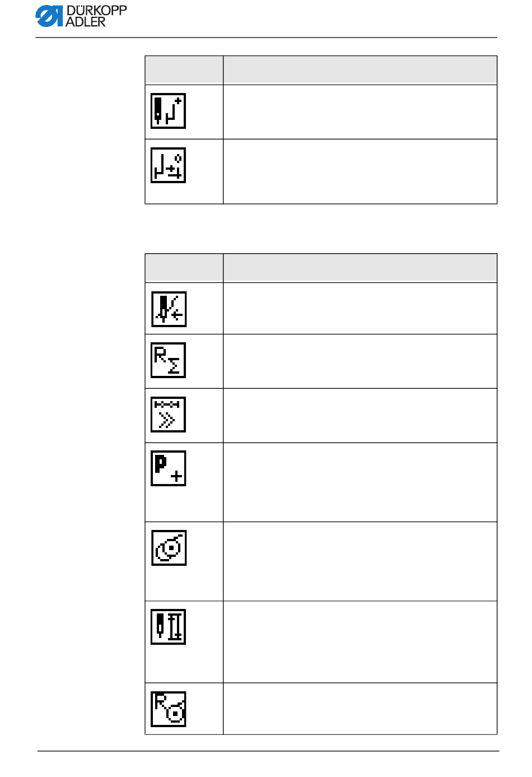
Task: Select the presser foot plus/minus adjustment icon
Action: (x=168, y=165)
